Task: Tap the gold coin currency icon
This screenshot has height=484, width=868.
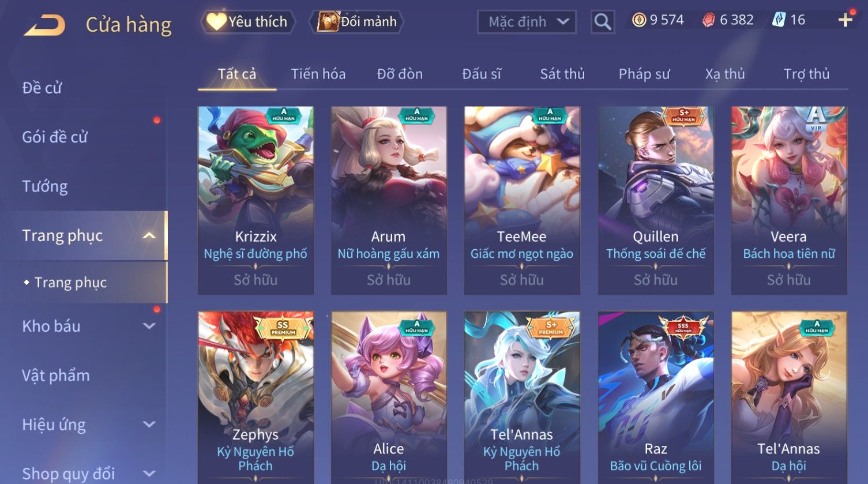Action: point(638,20)
